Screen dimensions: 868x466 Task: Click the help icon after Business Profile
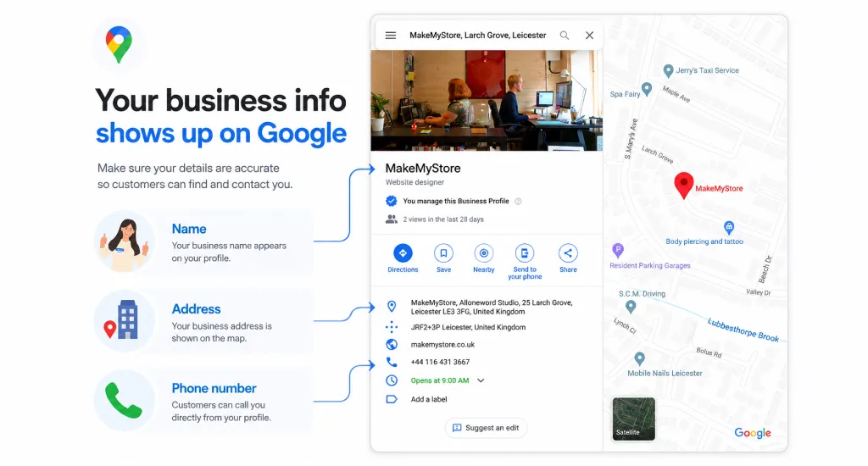[518, 202]
